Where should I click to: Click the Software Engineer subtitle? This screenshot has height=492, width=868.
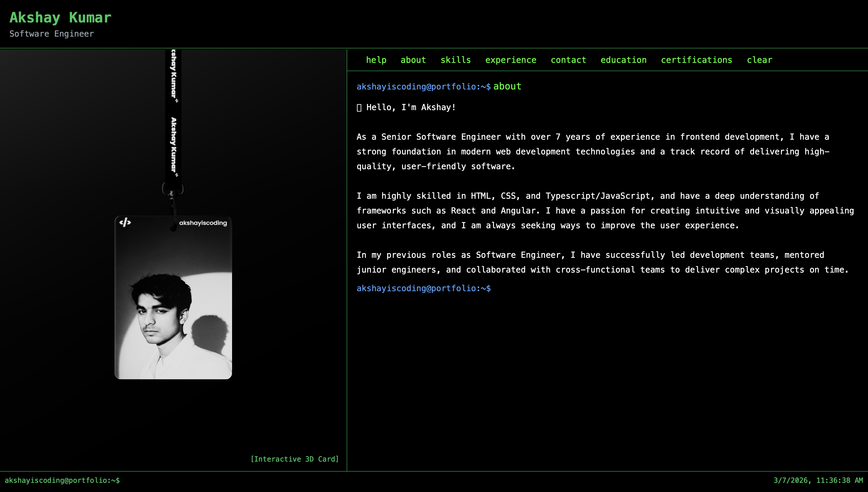[52, 34]
